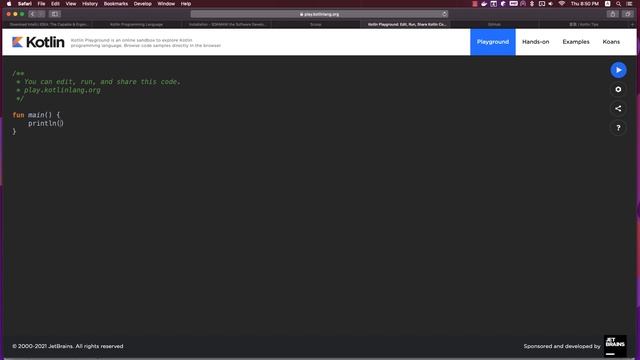640x360 pixels.
Task: Open the playground settings gear
Action: [618, 89]
